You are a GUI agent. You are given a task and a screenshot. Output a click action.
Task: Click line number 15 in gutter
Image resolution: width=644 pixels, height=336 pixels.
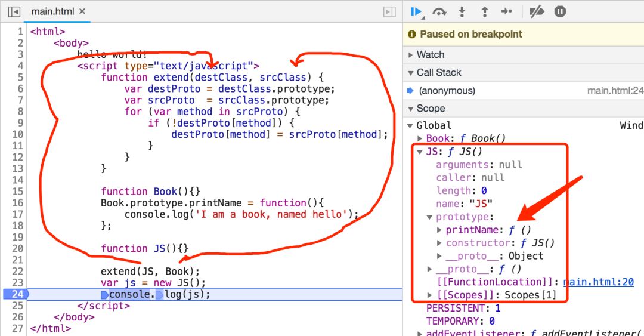point(18,191)
